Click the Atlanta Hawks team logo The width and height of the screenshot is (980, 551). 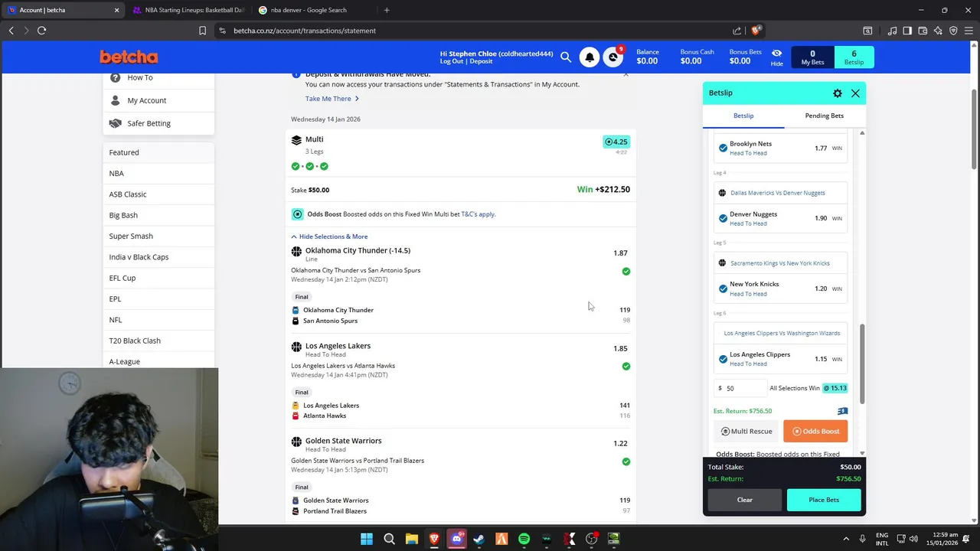click(296, 416)
